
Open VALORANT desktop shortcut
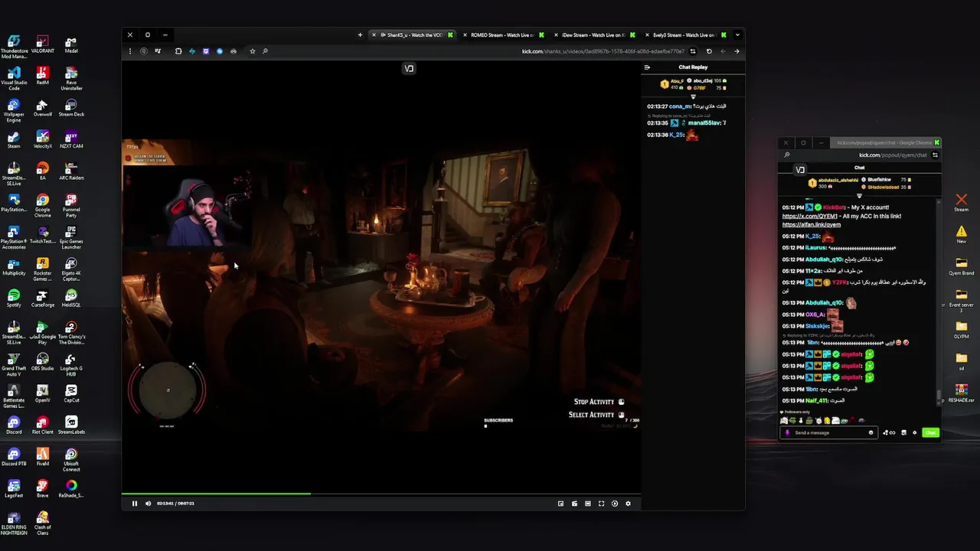click(43, 44)
